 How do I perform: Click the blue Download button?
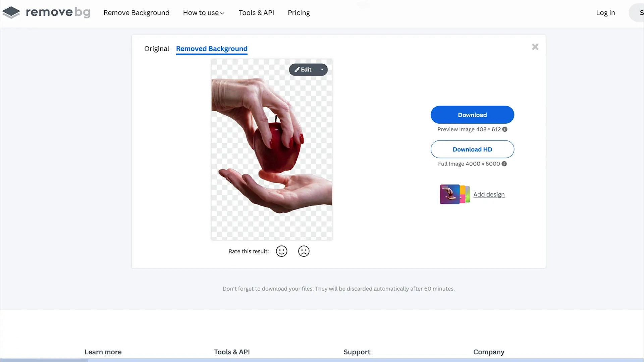tap(472, 115)
